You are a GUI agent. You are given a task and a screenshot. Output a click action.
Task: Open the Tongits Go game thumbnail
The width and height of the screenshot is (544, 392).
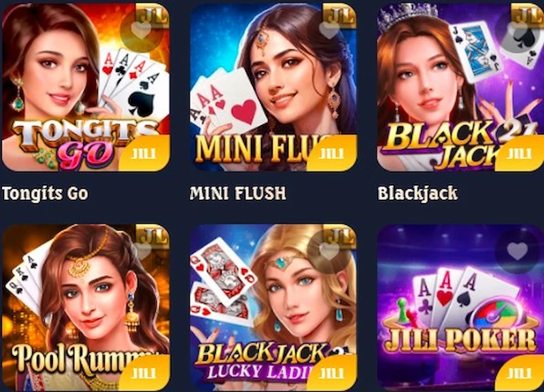[x=86, y=88]
